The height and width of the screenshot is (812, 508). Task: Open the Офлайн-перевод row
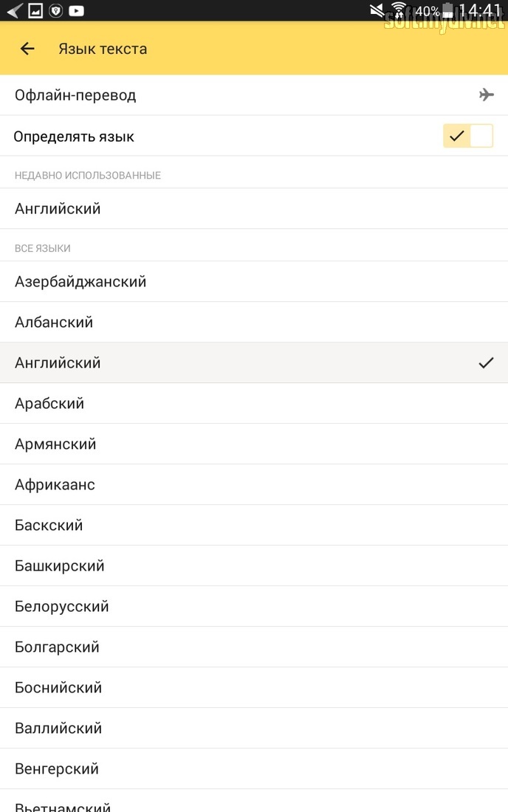point(254,94)
